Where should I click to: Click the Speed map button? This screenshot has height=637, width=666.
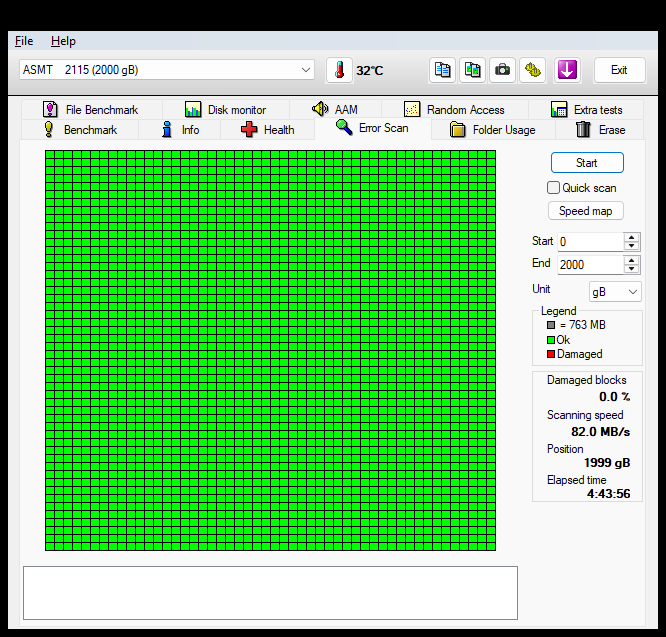[x=585, y=211]
